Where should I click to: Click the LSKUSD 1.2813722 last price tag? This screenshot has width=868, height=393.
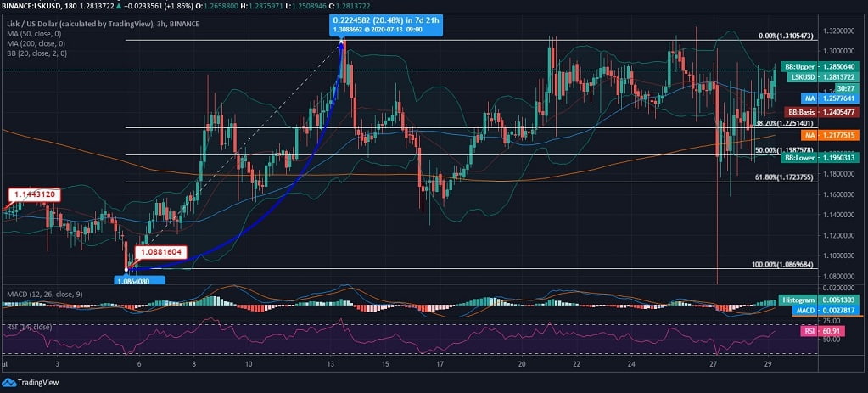(x=825, y=77)
